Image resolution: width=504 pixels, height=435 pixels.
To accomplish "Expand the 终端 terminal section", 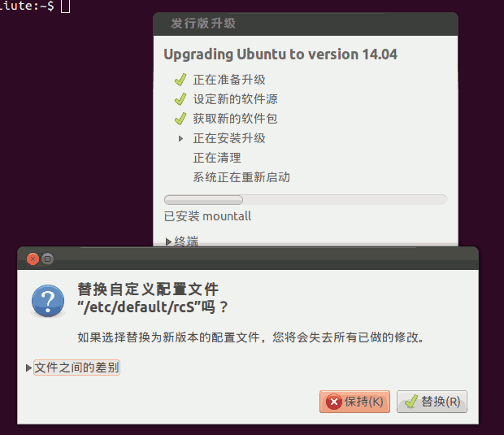I will [168, 241].
